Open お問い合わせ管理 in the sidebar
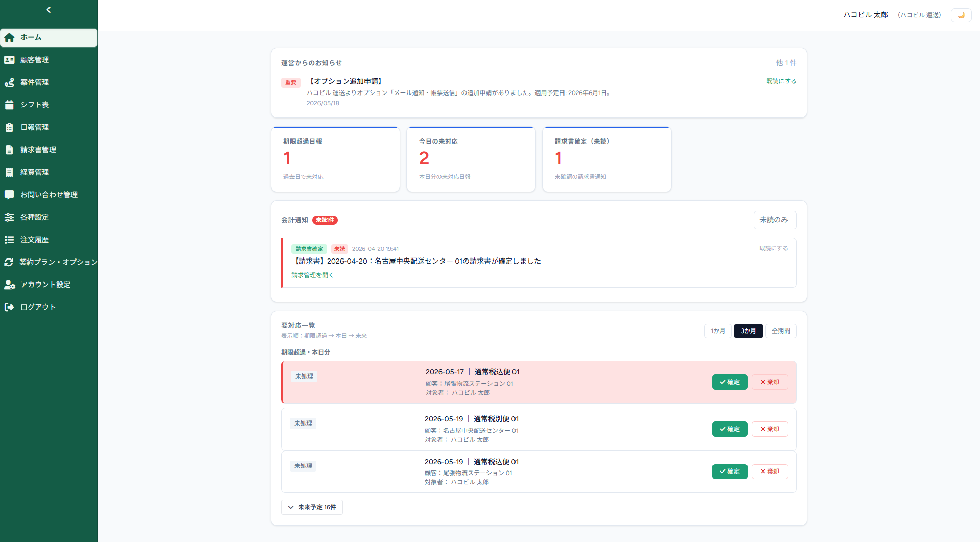The image size is (980, 542). coord(49,195)
